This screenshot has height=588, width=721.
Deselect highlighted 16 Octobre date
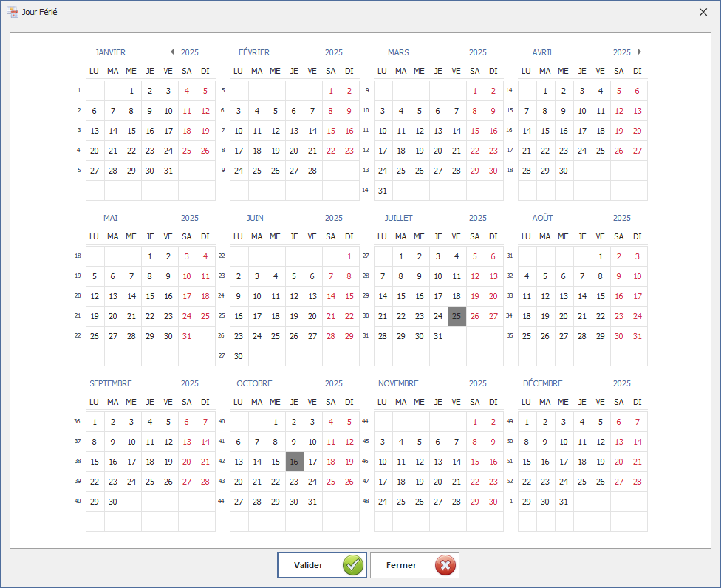(x=294, y=462)
